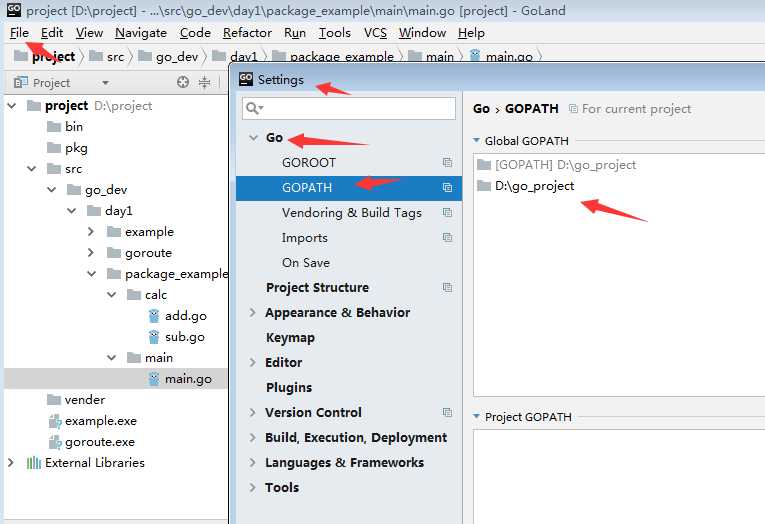
Task: Collapse the project root folder
Action: [x=12, y=105]
